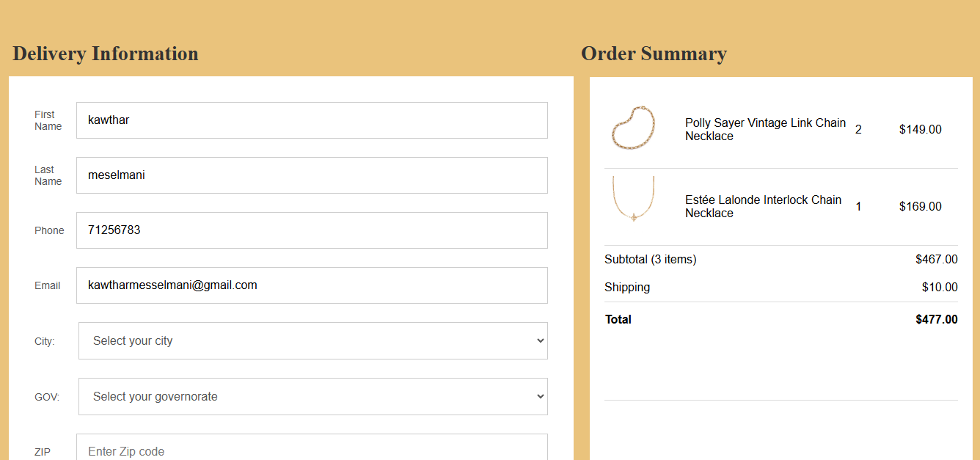Click quantity 2 beside Polly Sayer necklace
The width and height of the screenshot is (980, 460).
point(858,130)
